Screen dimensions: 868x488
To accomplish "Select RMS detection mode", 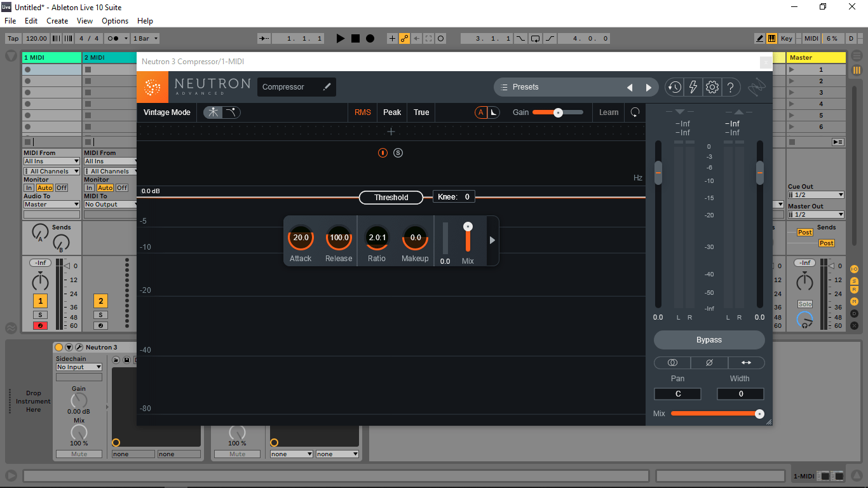I will click(363, 112).
